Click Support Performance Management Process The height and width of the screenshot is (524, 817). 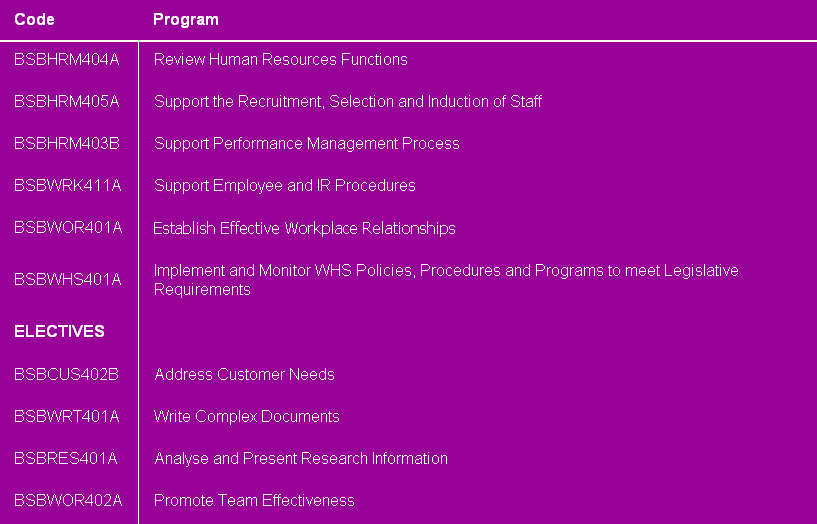click(x=306, y=143)
